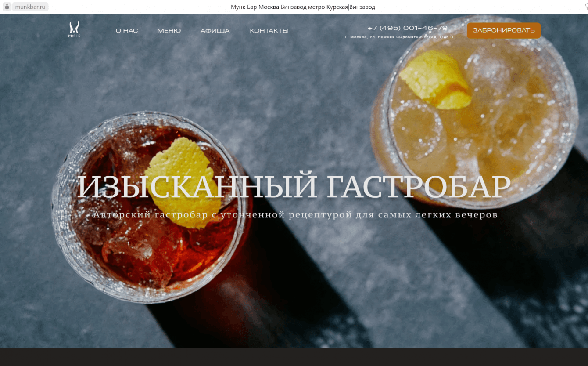Call the phone number +7 (495) 001-46-79

tap(408, 28)
